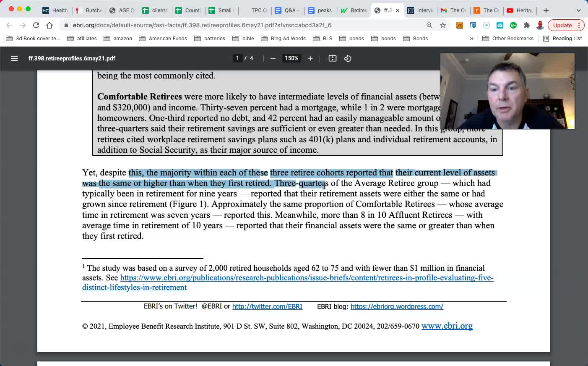The height and width of the screenshot is (366, 588).
Task: Switch to the Small spreadsheet tab
Action: coord(221,10)
